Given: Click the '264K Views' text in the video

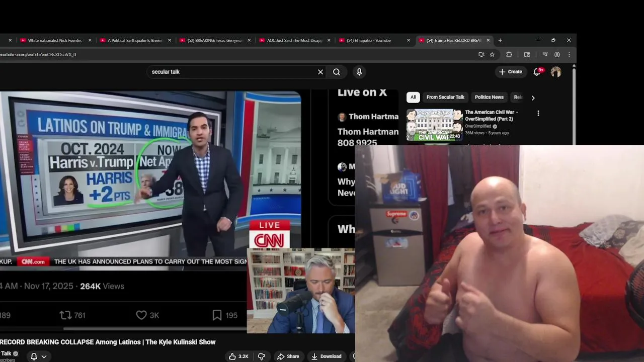Looking at the screenshot, I should tap(102, 286).
